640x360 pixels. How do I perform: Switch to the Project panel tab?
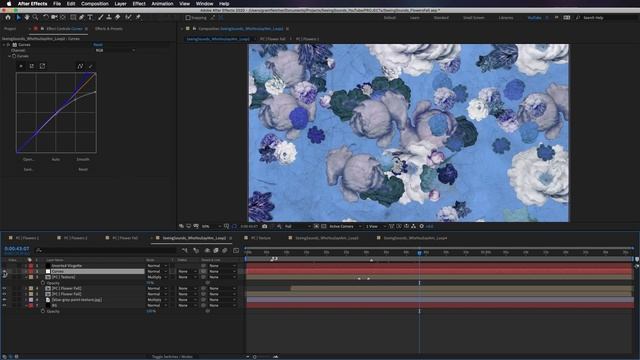10,29
